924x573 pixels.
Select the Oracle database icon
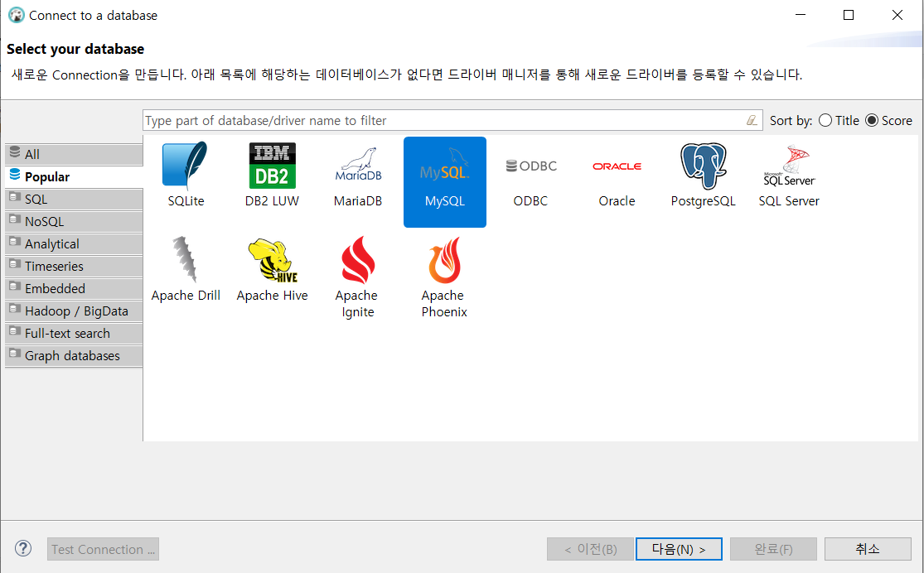617,166
